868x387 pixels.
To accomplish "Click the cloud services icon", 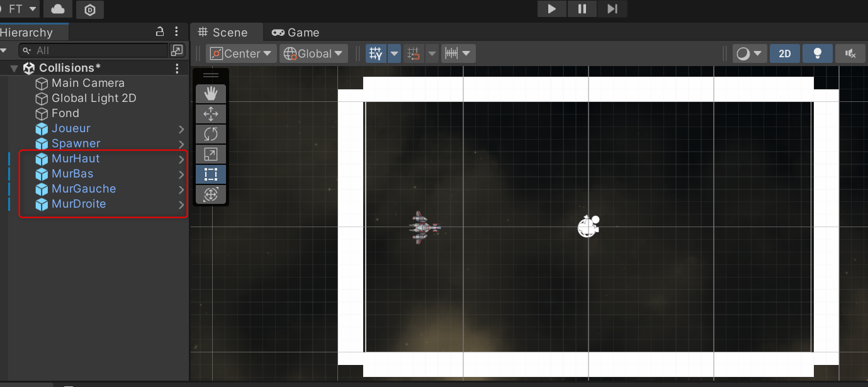I will 58,9.
